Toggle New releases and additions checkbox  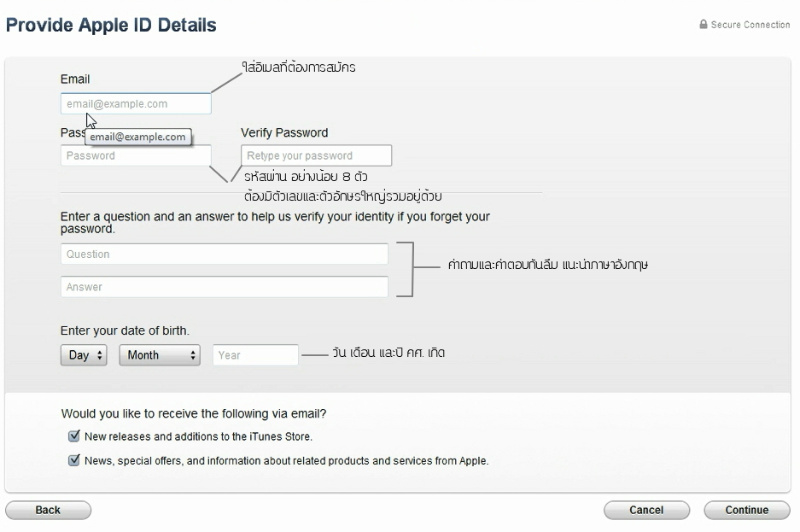74,436
